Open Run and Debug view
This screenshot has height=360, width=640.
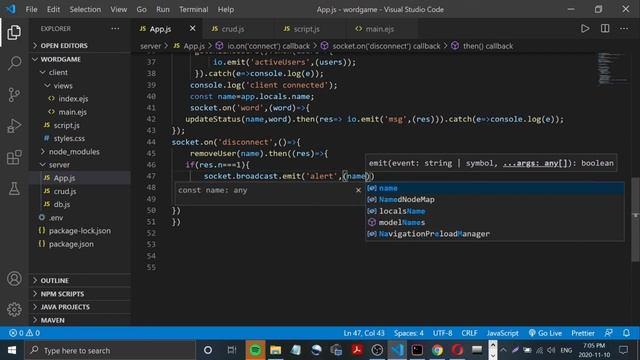14,126
